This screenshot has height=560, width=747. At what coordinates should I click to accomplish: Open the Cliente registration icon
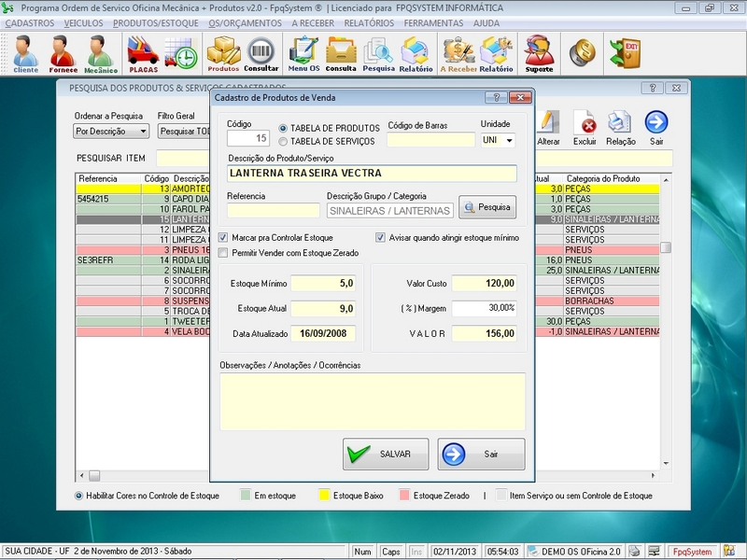26,54
